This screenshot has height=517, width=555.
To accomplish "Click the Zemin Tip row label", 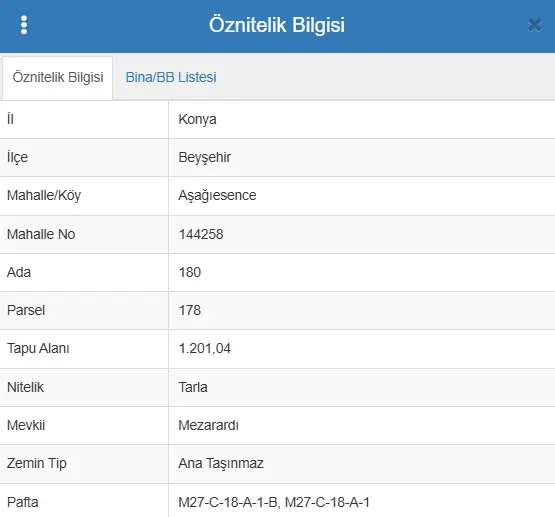I will click(37, 464).
